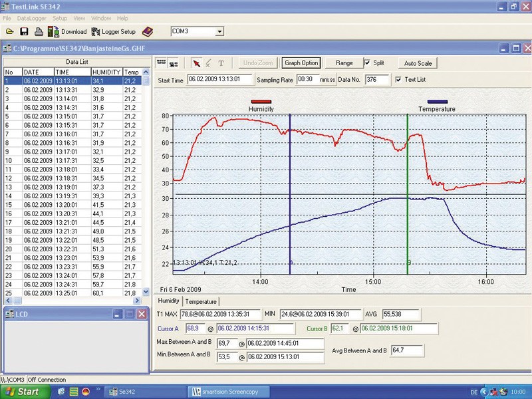This screenshot has height=399, width=532.
Task: Click the HUMIDITY column header
Action: click(x=106, y=72)
